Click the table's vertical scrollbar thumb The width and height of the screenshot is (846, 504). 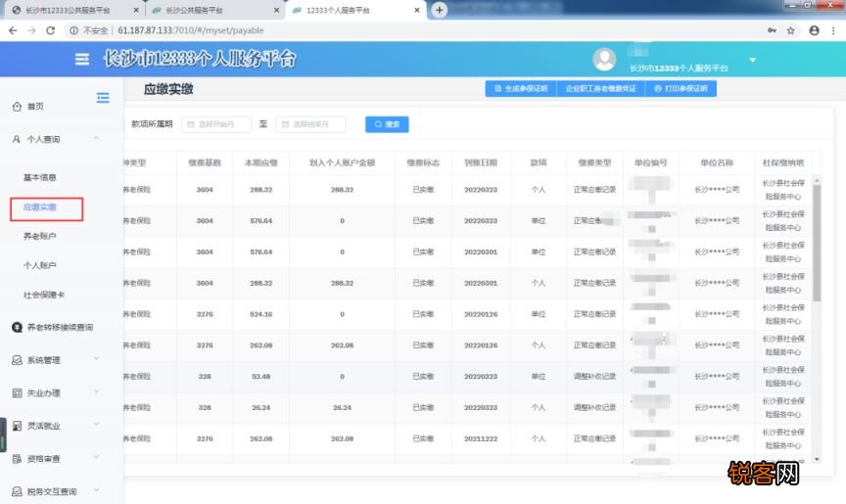(x=817, y=243)
